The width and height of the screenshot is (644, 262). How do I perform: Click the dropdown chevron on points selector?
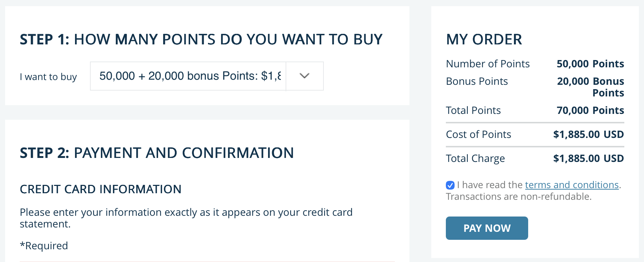click(x=305, y=76)
